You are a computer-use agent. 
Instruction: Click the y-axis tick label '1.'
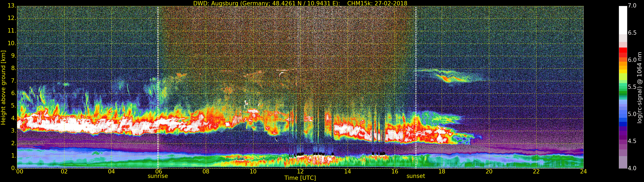(14, 156)
